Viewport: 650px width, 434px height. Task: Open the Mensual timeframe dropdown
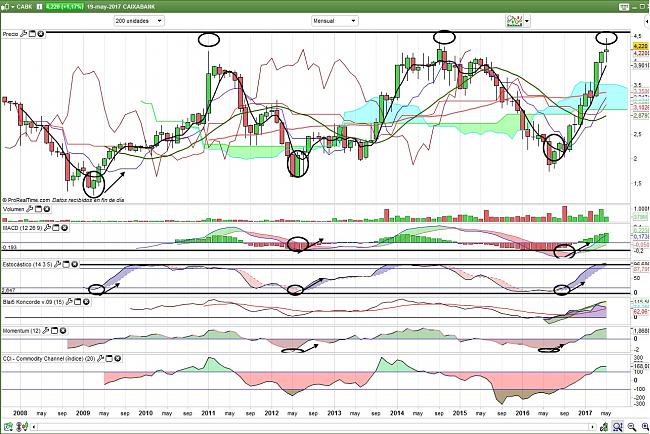click(335, 21)
